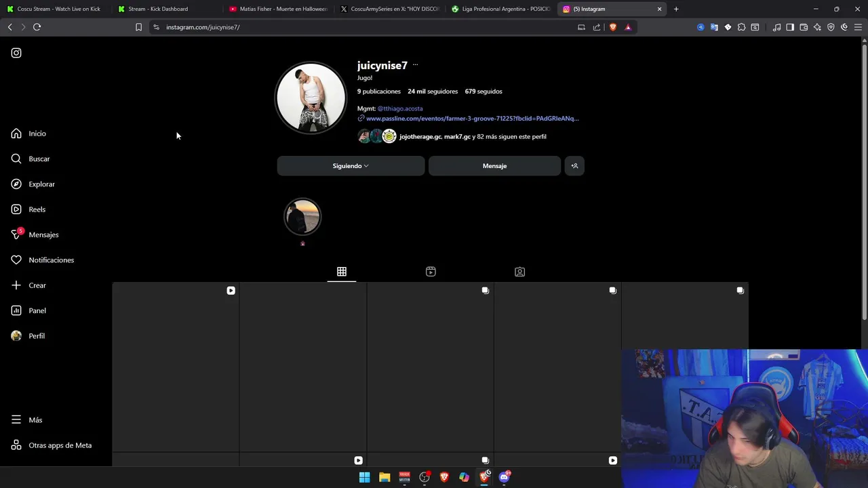Open Brave Rewards triangle icon
This screenshot has width=868, height=488.
(x=628, y=27)
